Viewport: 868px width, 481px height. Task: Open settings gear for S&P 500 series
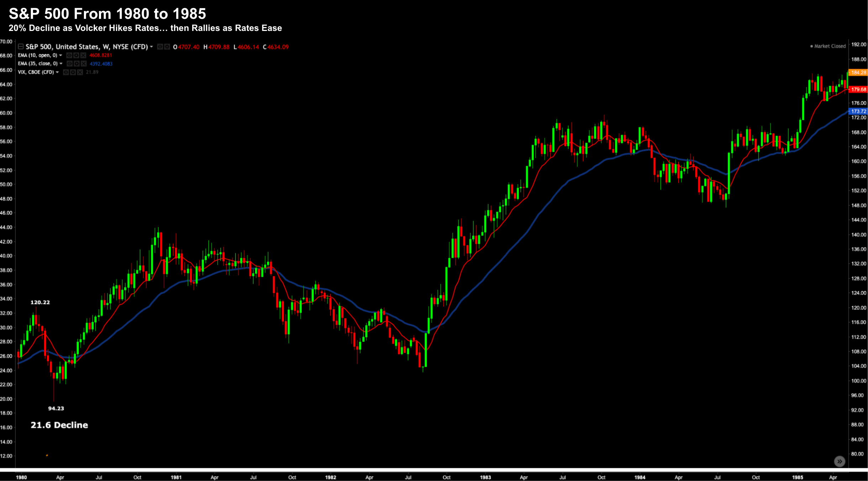(167, 47)
